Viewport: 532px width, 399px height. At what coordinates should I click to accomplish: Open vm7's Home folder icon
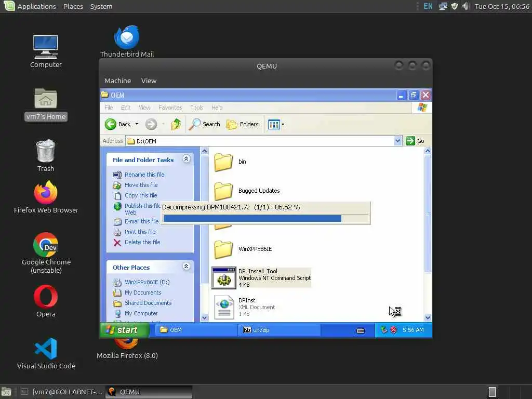tap(46, 104)
